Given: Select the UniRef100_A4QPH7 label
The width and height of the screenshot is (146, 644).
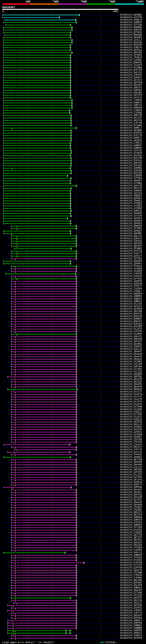Looking at the screenshot, I should [131, 22].
